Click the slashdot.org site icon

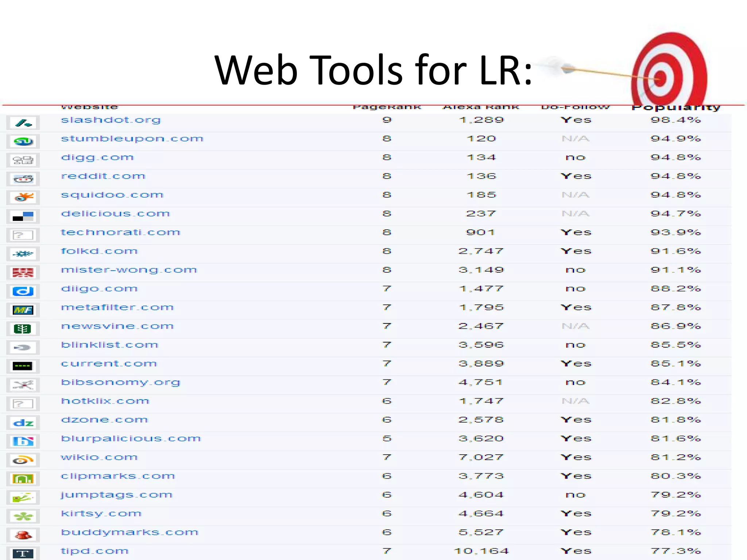click(23, 123)
